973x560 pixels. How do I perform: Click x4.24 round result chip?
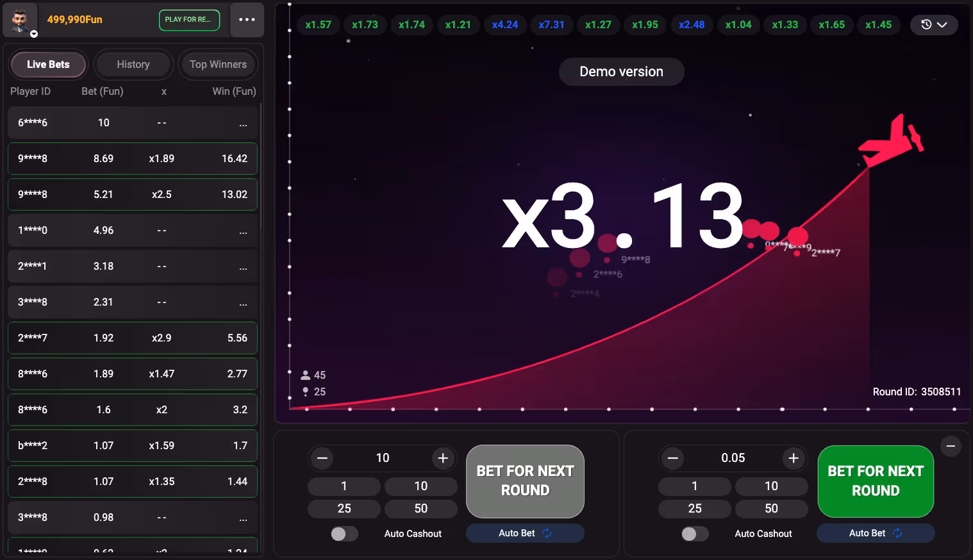click(x=505, y=25)
